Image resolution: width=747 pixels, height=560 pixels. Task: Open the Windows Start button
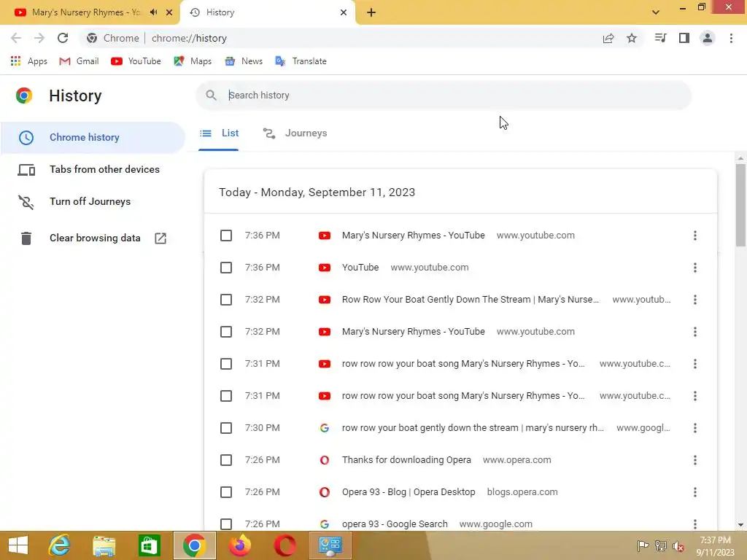18,545
